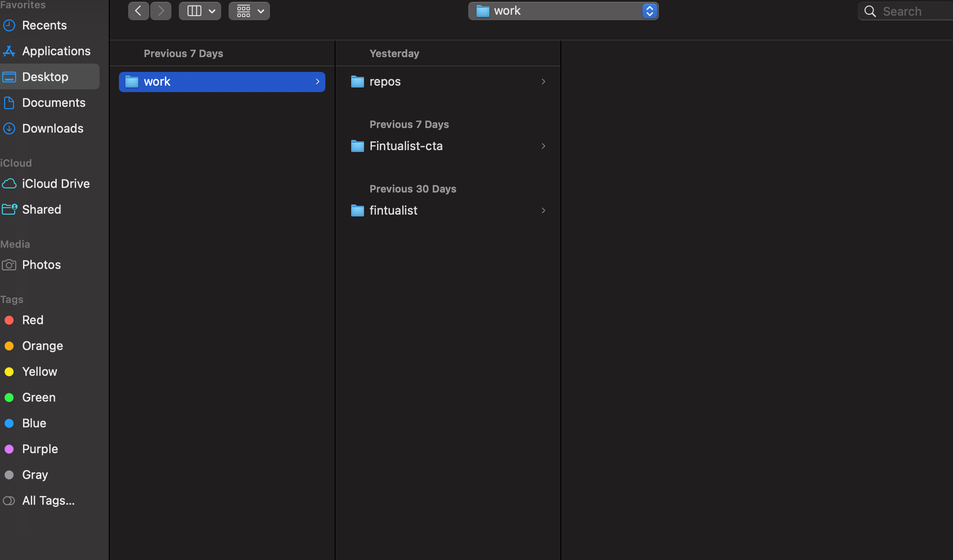
Task: Open Photos under Media
Action: click(x=41, y=265)
